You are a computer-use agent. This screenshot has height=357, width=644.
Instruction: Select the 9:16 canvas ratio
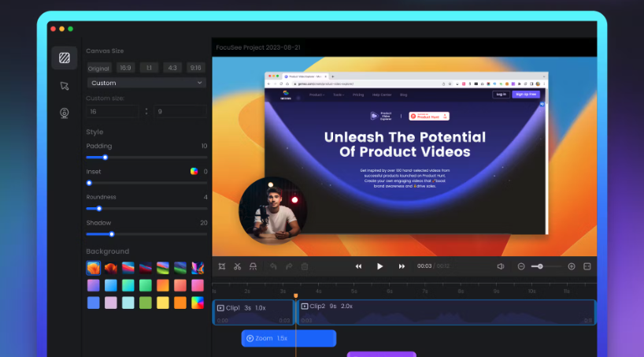pos(196,68)
